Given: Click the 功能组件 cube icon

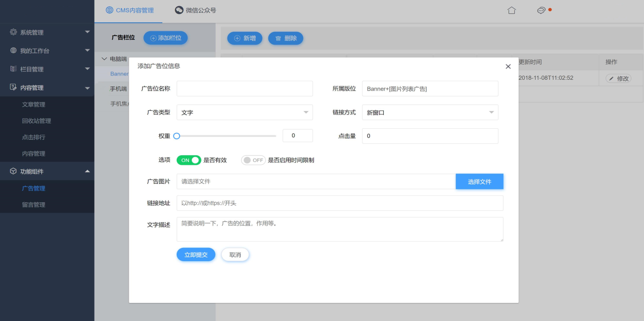Looking at the screenshot, I should click(x=13, y=171).
